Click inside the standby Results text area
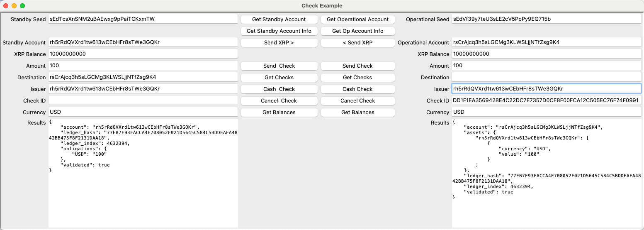The image size is (644, 230). 143,195
